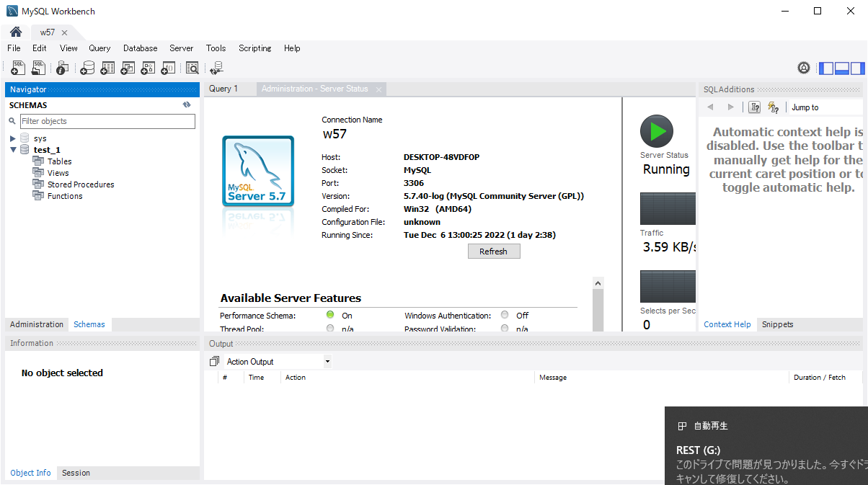Get context help for the caret position
868x485 pixels.
point(755,107)
